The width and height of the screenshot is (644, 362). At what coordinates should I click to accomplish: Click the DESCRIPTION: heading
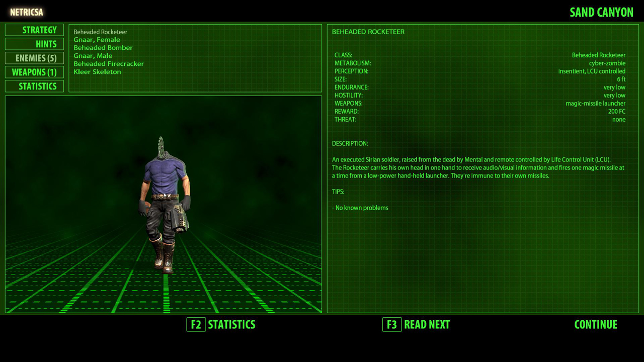tap(350, 144)
